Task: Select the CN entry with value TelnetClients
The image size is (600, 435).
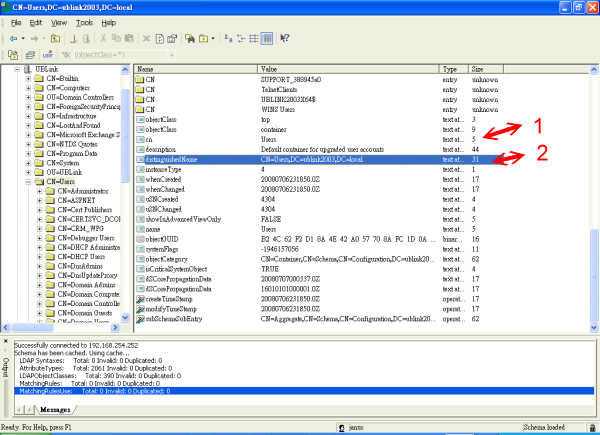Action: pyautogui.click(x=317, y=90)
